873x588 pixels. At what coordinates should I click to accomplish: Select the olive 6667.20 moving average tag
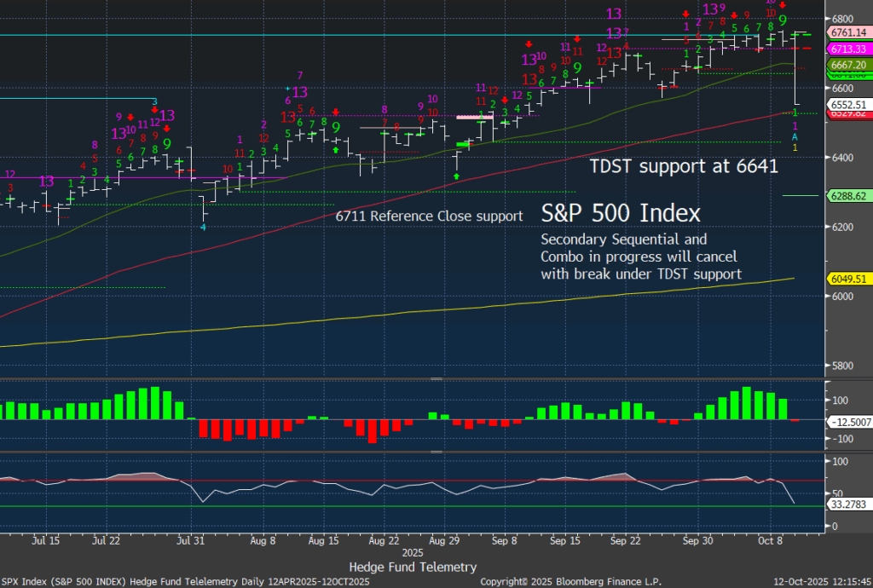[847, 65]
